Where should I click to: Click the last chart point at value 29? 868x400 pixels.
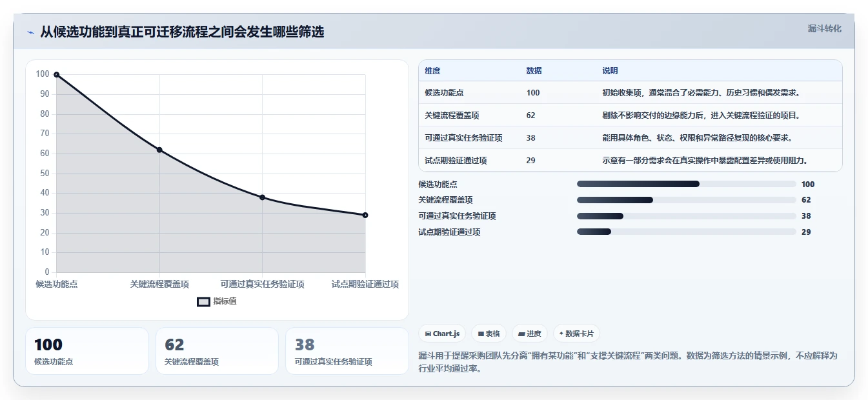tap(365, 215)
